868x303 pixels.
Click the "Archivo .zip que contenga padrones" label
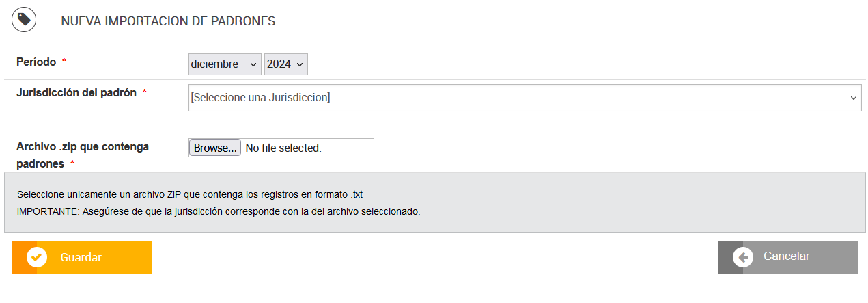point(82,155)
